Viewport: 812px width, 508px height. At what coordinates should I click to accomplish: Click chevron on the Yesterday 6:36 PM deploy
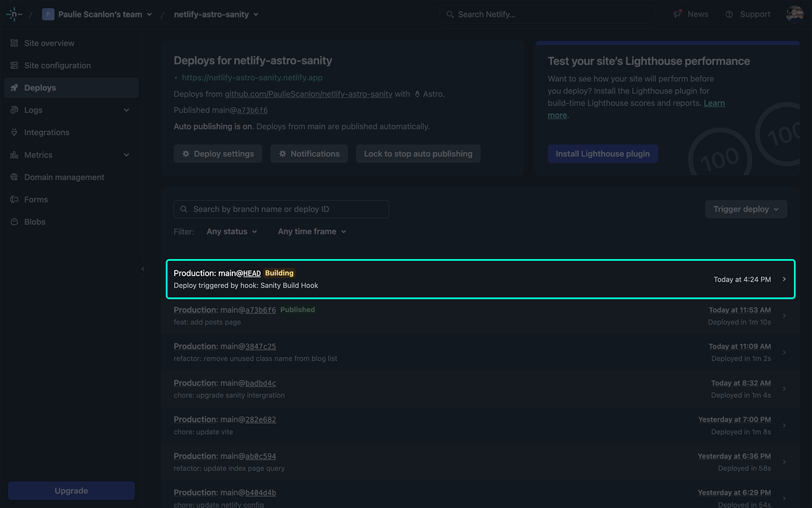784,462
